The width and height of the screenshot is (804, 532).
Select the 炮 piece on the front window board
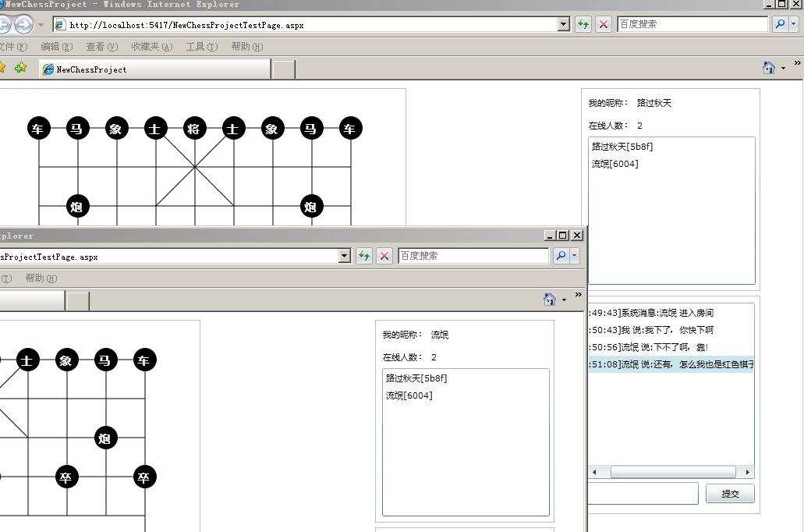click(105, 438)
